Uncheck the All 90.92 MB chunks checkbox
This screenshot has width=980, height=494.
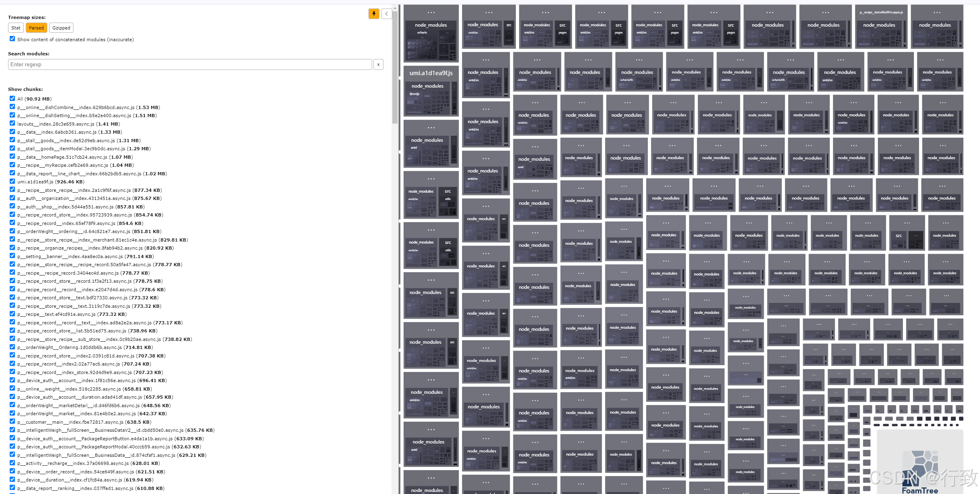(12, 98)
